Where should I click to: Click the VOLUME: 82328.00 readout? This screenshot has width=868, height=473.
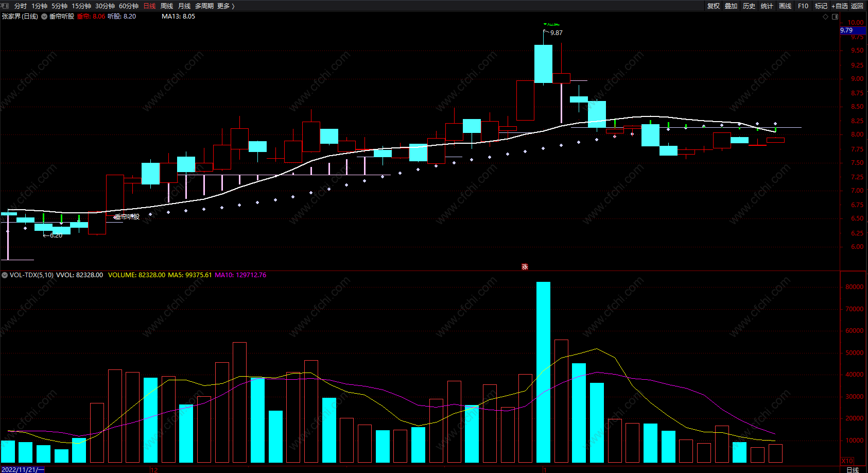coord(137,275)
